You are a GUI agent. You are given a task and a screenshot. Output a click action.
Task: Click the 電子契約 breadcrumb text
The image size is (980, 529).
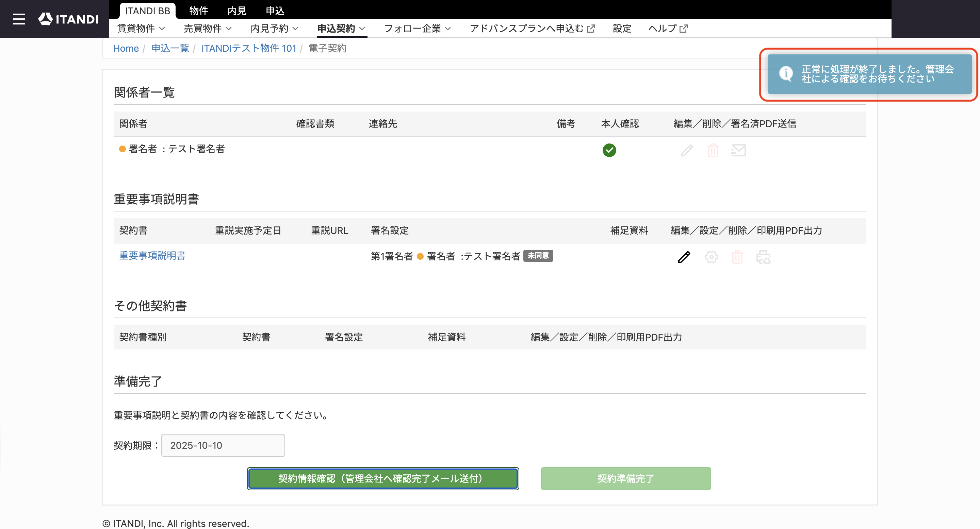(327, 48)
